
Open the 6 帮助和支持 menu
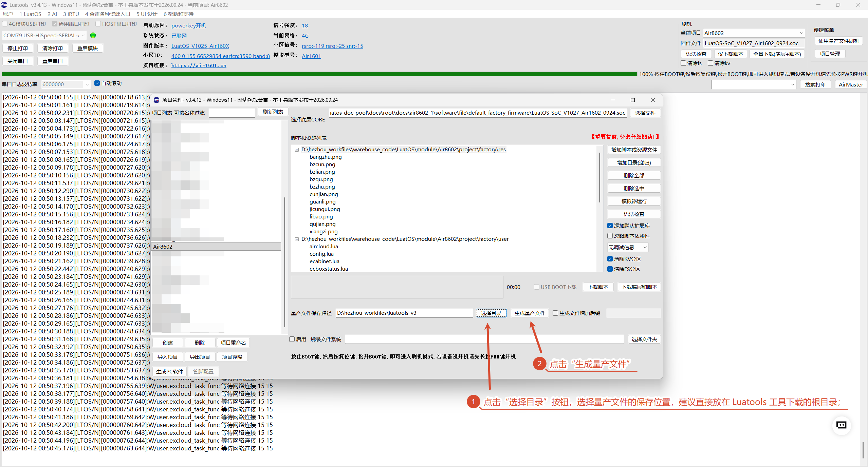click(x=178, y=14)
